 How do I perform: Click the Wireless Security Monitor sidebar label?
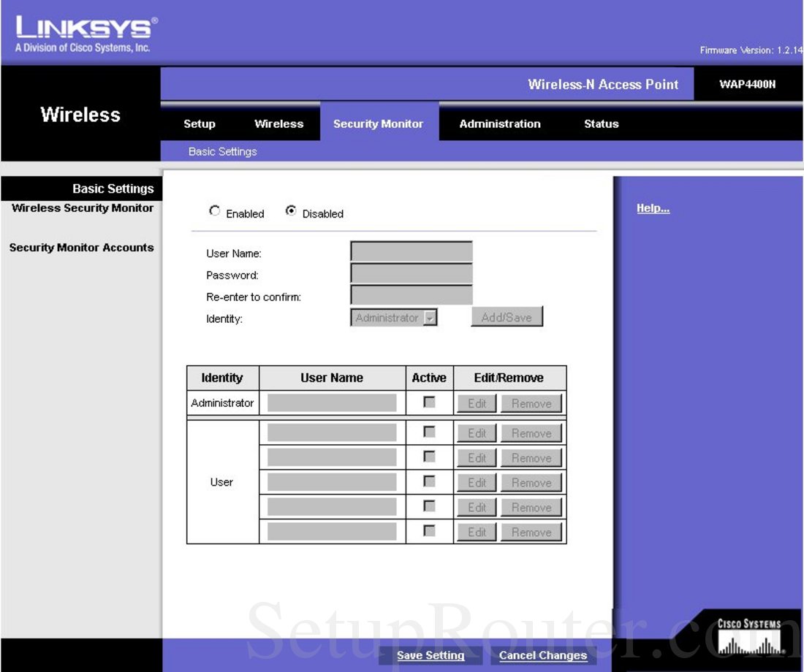[x=83, y=208]
